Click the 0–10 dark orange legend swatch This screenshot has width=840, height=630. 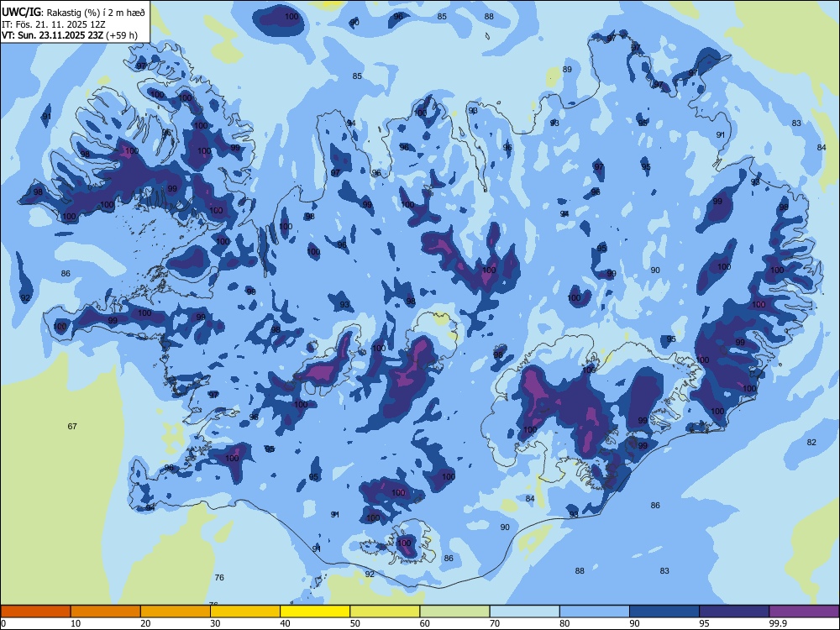point(36,612)
